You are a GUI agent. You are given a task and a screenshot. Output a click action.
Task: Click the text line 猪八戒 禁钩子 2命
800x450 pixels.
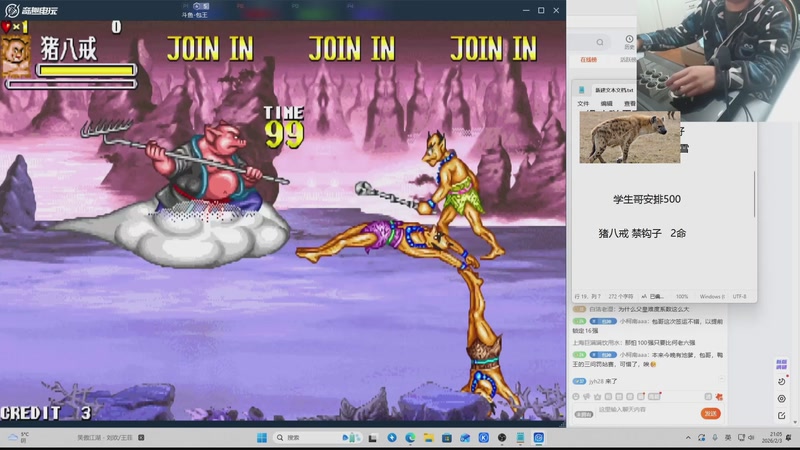pos(642,233)
